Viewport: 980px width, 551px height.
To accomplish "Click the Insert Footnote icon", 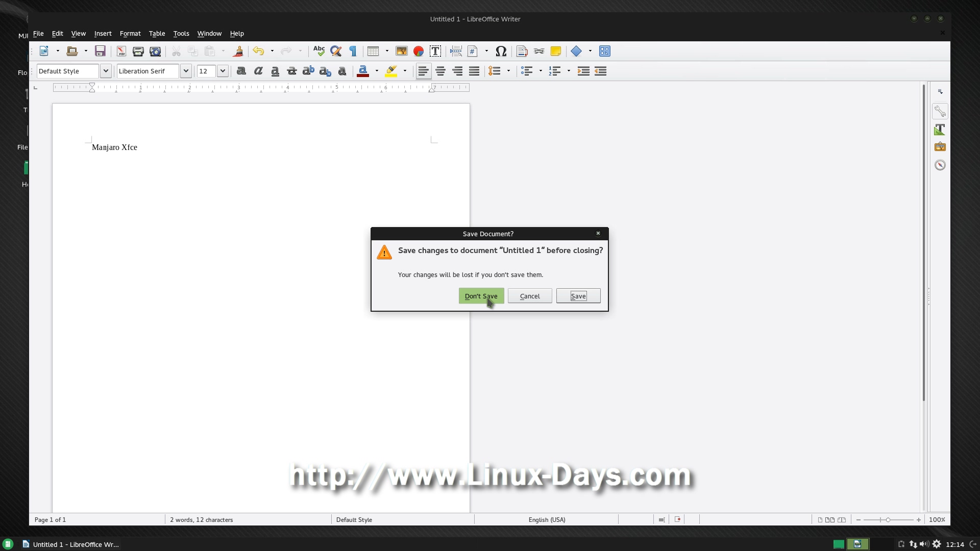I will tap(522, 51).
